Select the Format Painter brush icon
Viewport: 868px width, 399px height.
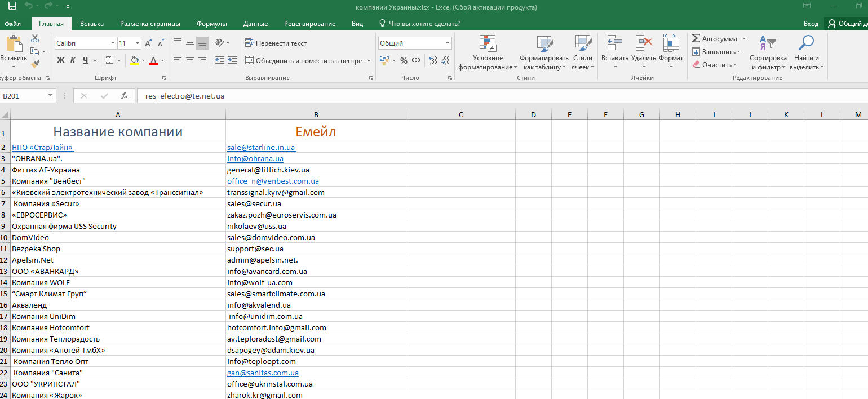click(x=35, y=64)
